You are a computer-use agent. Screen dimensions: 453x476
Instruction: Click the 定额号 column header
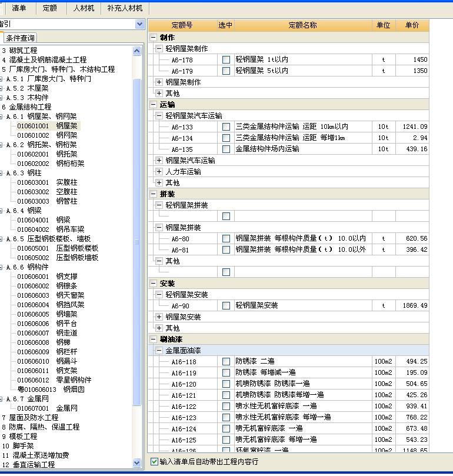pyautogui.click(x=182, y=25)
